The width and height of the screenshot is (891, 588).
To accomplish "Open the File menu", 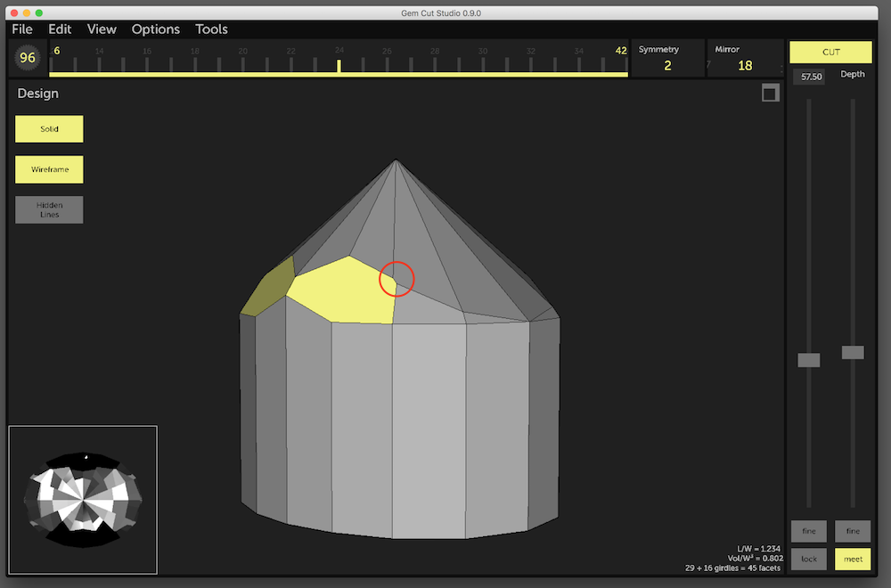I will [22, 29].
